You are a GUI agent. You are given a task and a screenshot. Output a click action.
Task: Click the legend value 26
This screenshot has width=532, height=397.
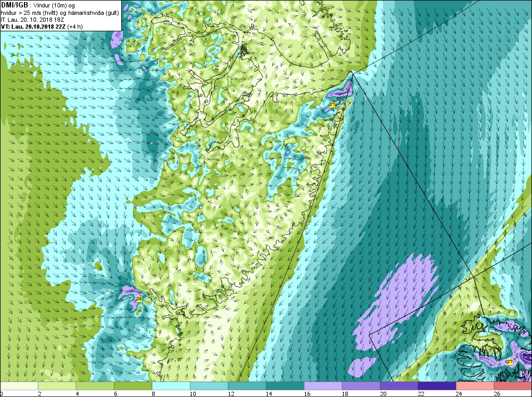[497, 394]
